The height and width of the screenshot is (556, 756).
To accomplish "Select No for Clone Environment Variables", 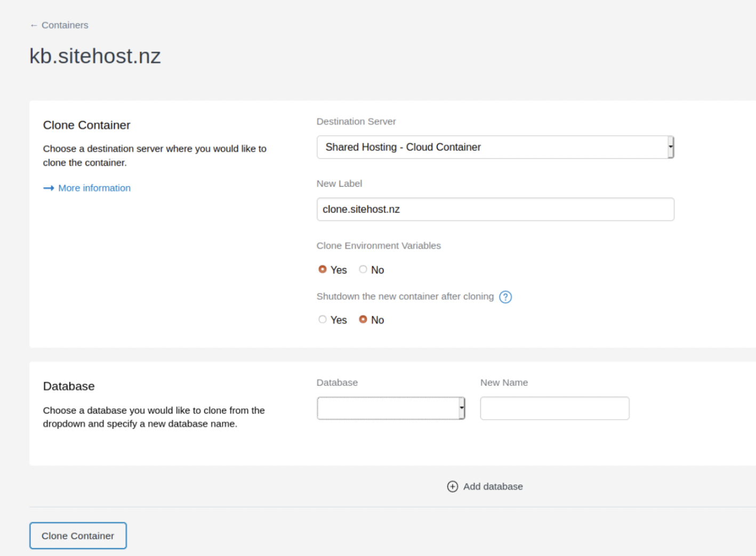I will (x=363, y=269).
